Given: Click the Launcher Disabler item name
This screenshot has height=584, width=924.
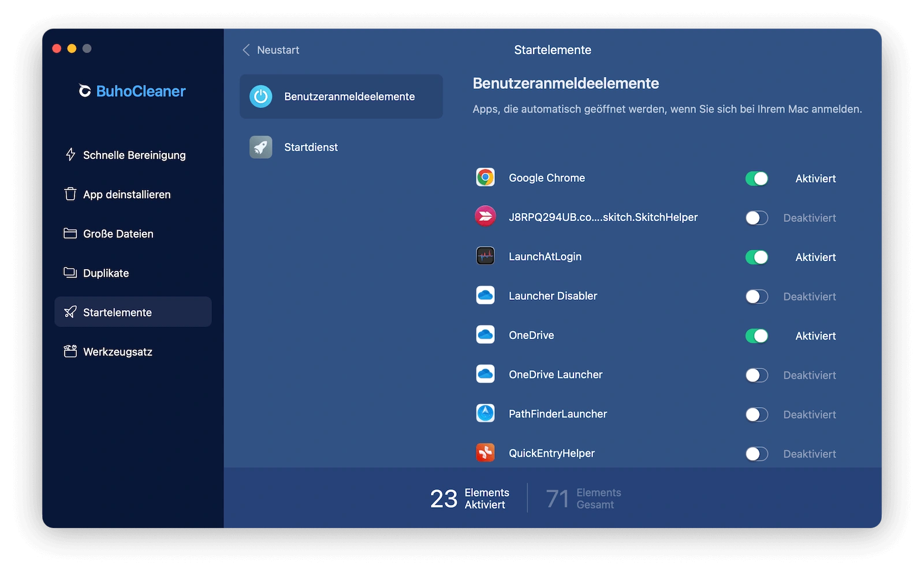Looking at the screenshot, I should pos(553,296).
